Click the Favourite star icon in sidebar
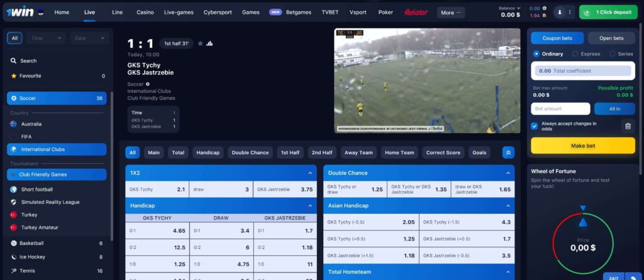This screenshot has height=280, width=644. 14,76
